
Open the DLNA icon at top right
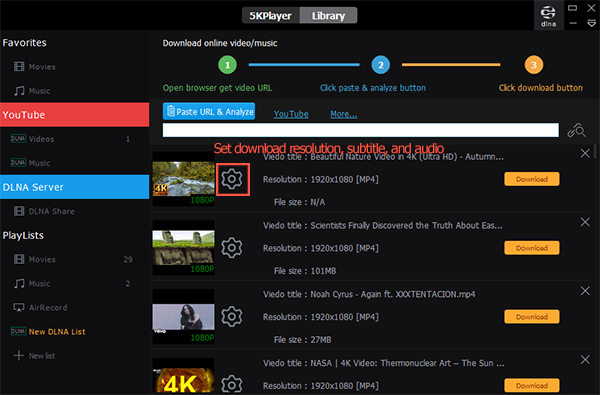click(x=548, y=16)
